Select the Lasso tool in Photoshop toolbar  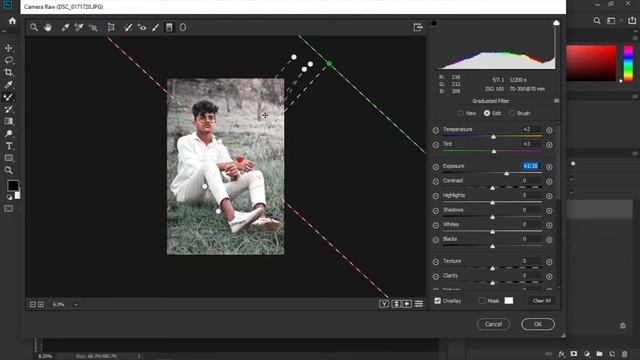coord(9,60)
